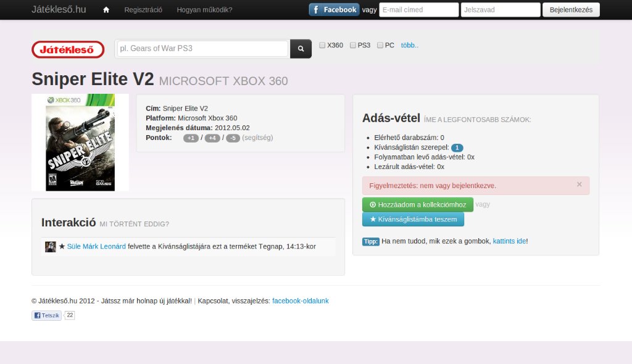
Task: Click the Bejelentkezés login button
Action: (x=571, y=10)
